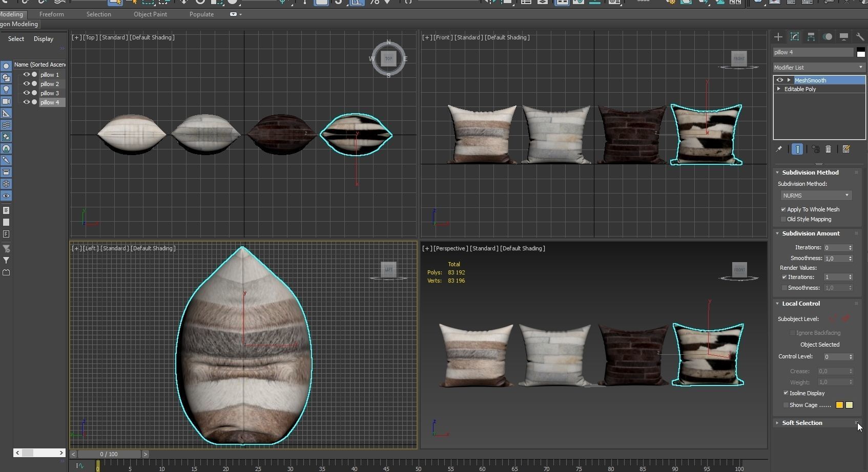
Task: Open the Create command panel tab
Action: (778, 37)
